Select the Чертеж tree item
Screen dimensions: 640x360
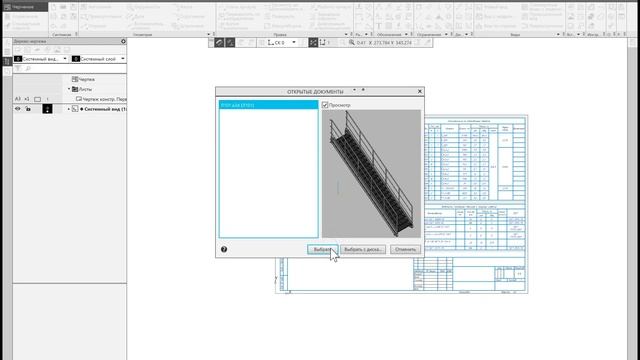(83, 79)
